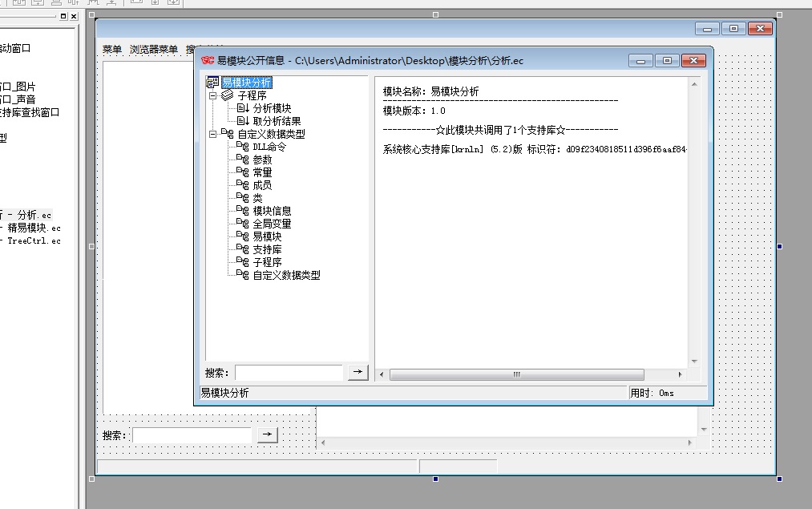Select the 常量 tree item
This screenshot has height=509, width=812.
pos(262,172)
